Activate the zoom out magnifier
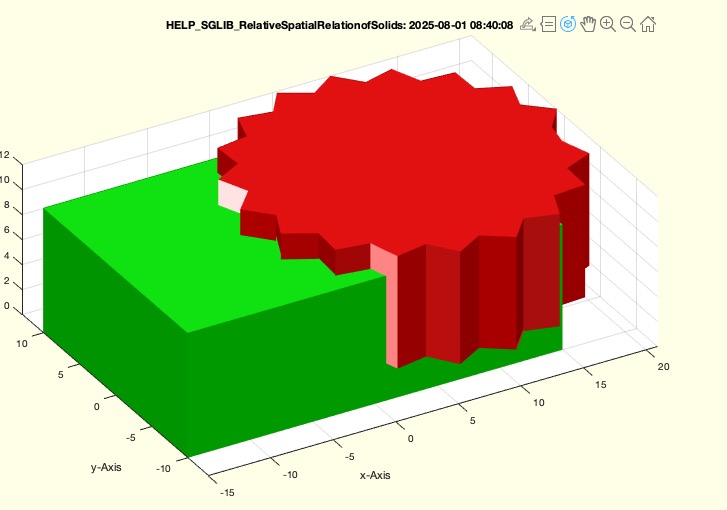The height and width of the screenshot is (510, 727). coord(628,25)
